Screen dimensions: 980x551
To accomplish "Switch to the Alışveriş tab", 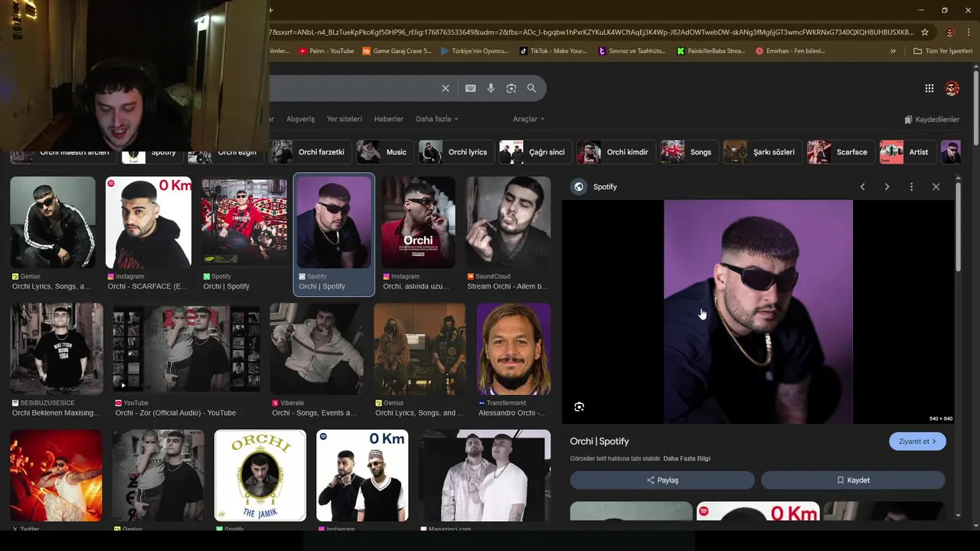I will point(300,119).
